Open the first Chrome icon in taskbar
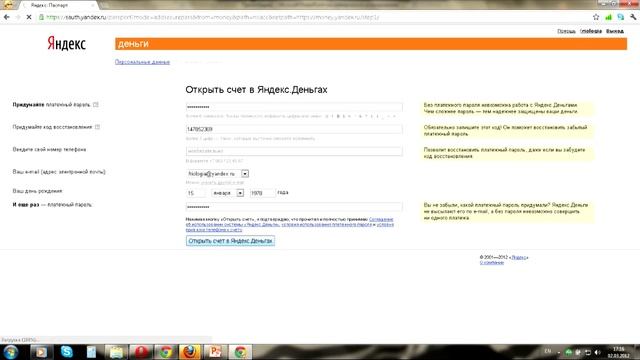640x360 pixels. coord(166,352)
